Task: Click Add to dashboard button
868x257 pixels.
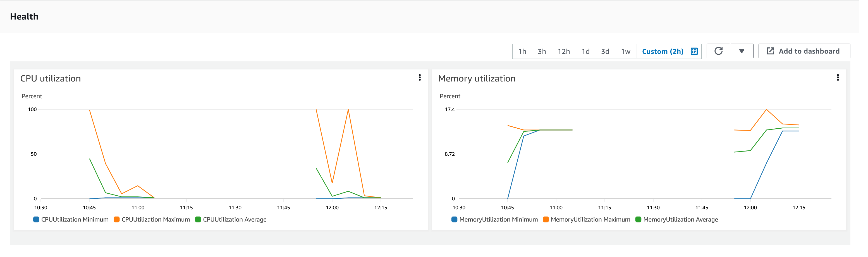Action: 812,52
